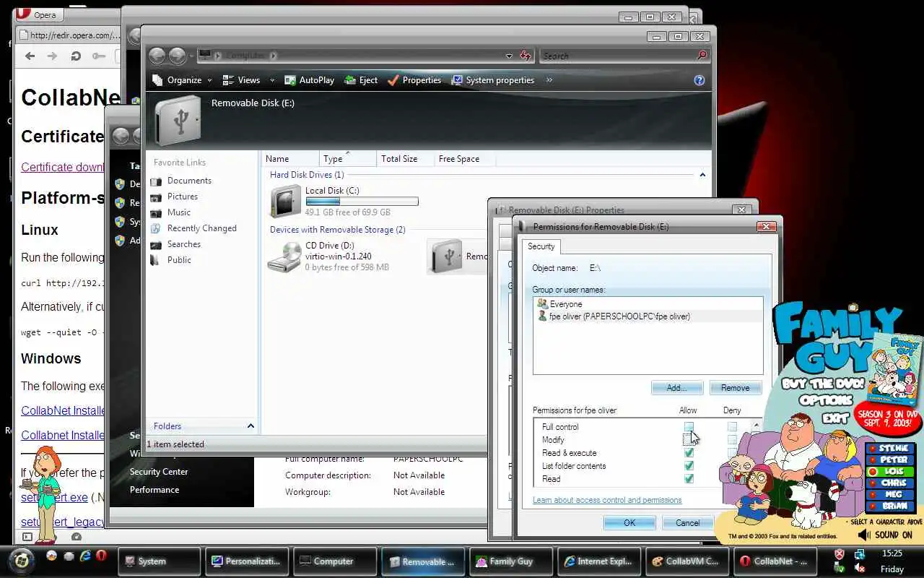Screen dimensions: 924x578
Task: Open Public in Favorite Links
Action: (x=179, y=260)
